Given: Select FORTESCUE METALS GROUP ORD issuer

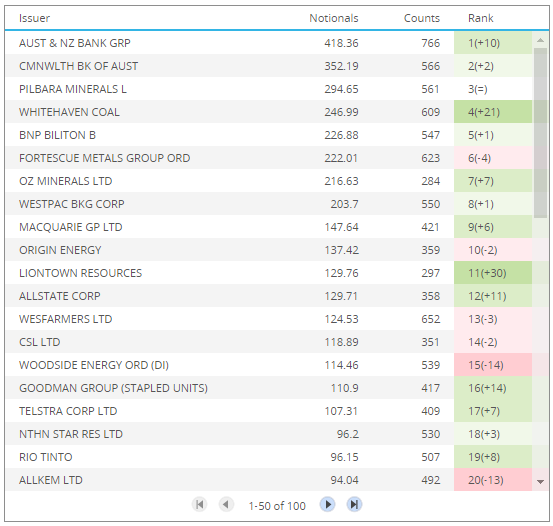Looking at the screenshot, I should click(104, 158).
